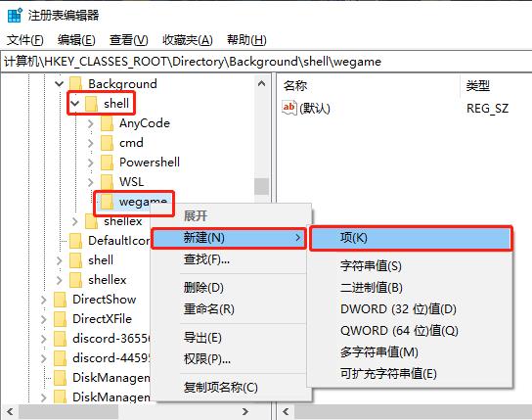532x420 pixels.
Task: Select 字符串值(S) in the submenu
Action: 409,266
